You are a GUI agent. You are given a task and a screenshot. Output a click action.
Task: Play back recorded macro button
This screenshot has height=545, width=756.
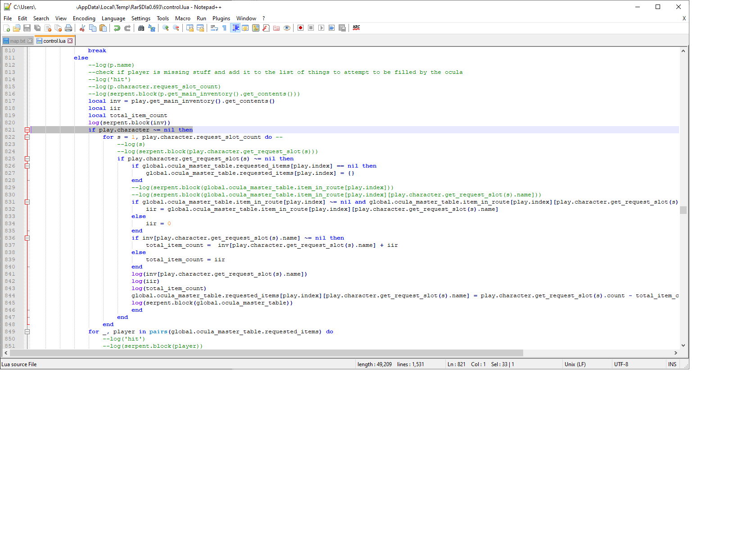tap(321, 28)
